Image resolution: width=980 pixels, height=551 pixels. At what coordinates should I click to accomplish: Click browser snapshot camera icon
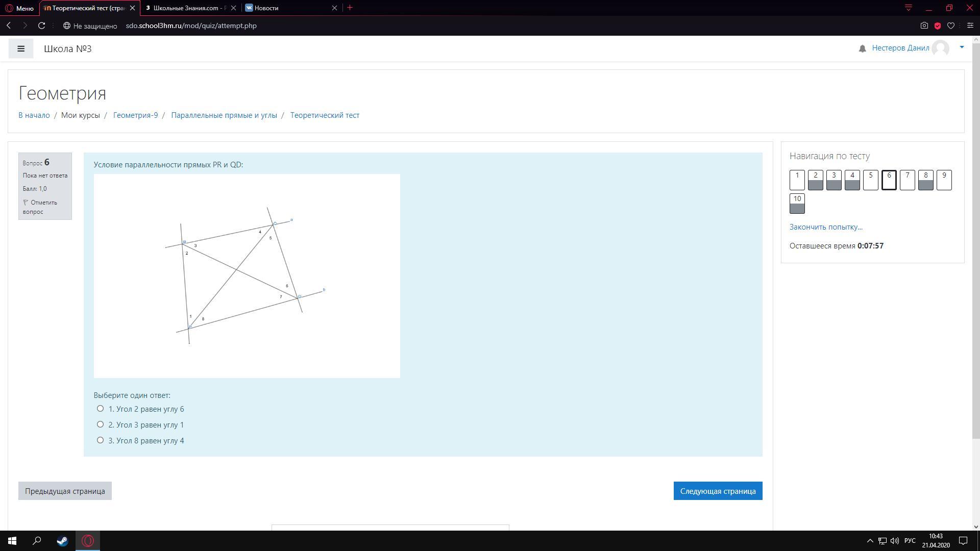[924, 26]
